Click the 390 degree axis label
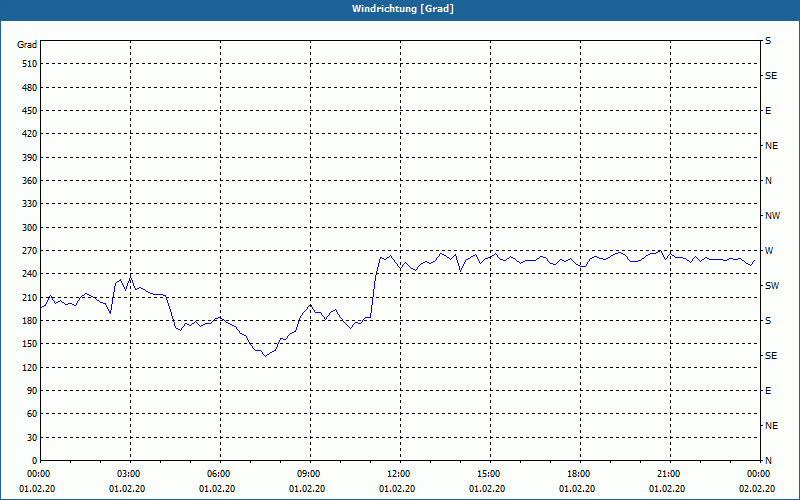The width and height of the screenshot is (800, 500). (x=29, y=157)
